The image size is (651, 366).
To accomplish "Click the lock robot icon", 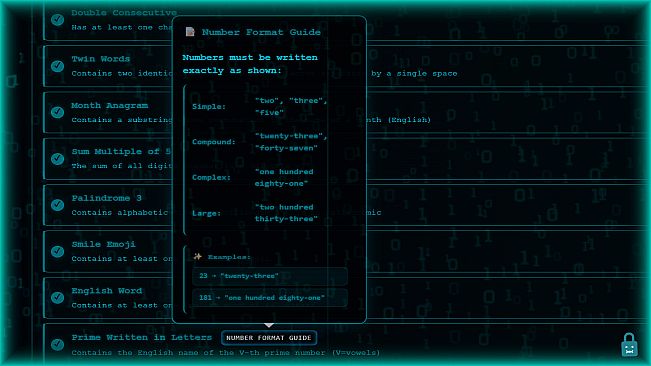I will click(629, 345).
